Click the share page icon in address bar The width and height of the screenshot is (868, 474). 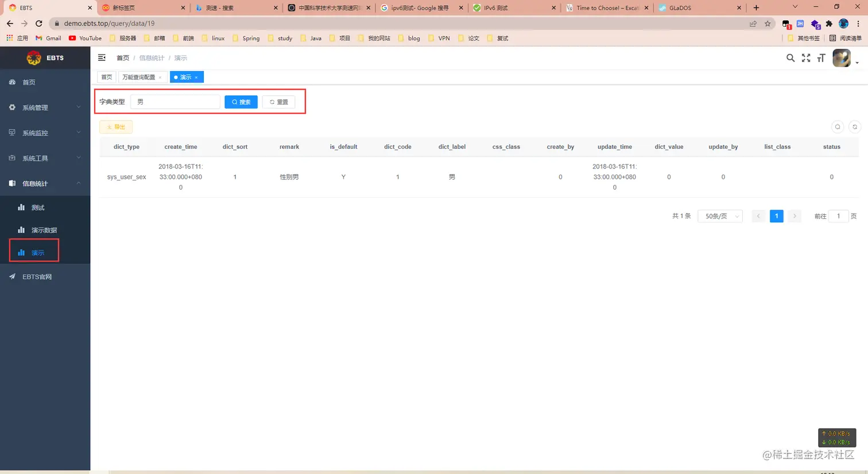coord(753,24)
